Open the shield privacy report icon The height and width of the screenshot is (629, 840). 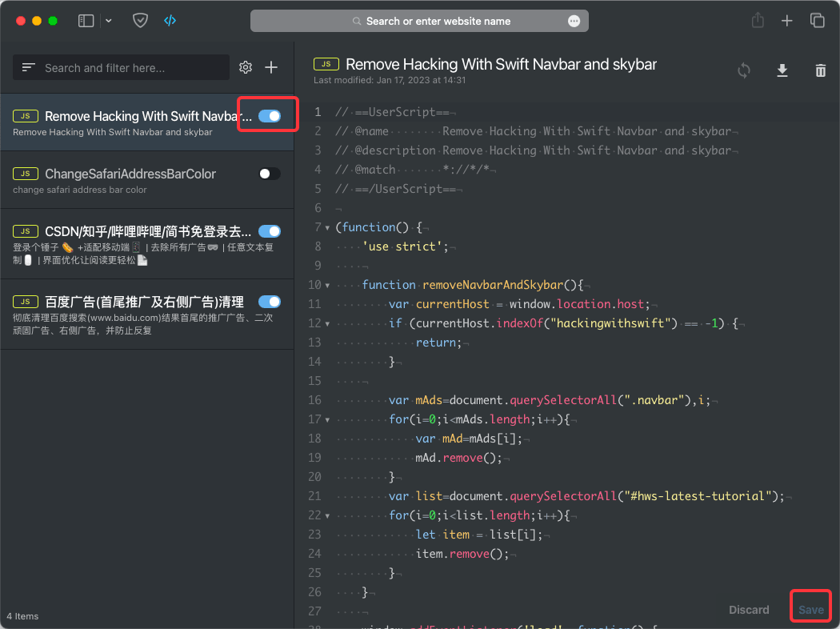click(x=140, y=21)
